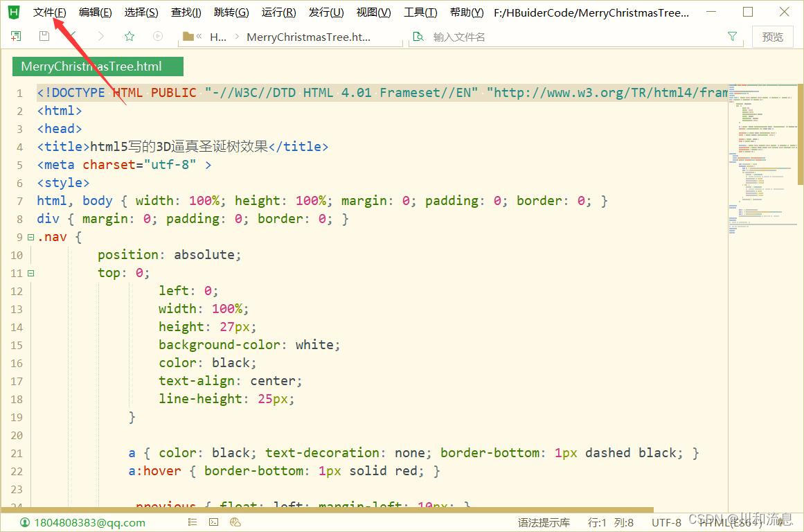Screen dimensions: 804x532
Task: Click the run play circle icon
Action: coord(158,36)
